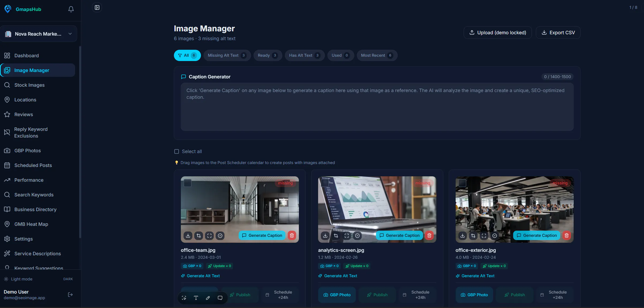Tick the Select all checkbox
Image resolution: width=644 pixels, height=308 pixels.
(x=177, y=151)
